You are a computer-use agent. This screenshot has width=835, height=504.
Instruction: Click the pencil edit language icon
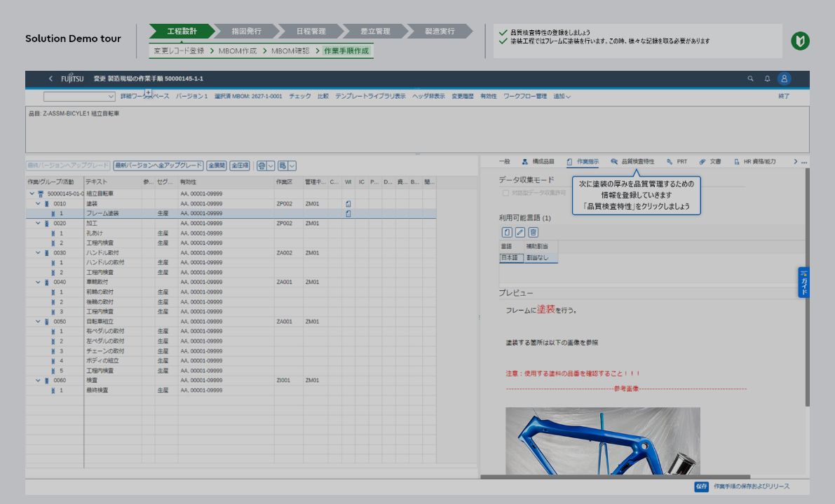point(520,232)
